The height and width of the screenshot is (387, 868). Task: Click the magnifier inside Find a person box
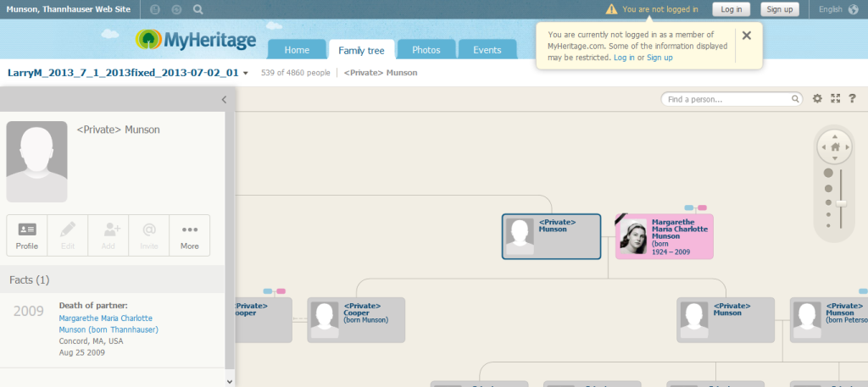[x=795, y=100]
